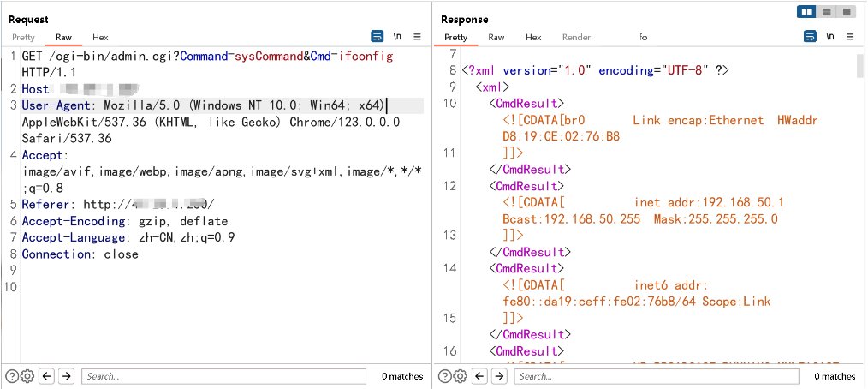Toggle word wrap icon in Request panel
Screen dimensions: 868x389
[x=377, y=37]
